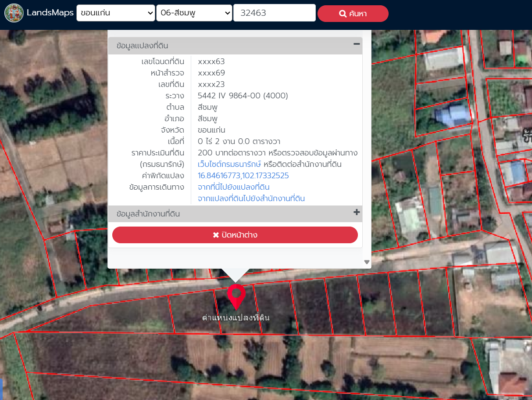Open the 06-สีชมพู land office dropdown
532x400 pixels.
(194, 13)
